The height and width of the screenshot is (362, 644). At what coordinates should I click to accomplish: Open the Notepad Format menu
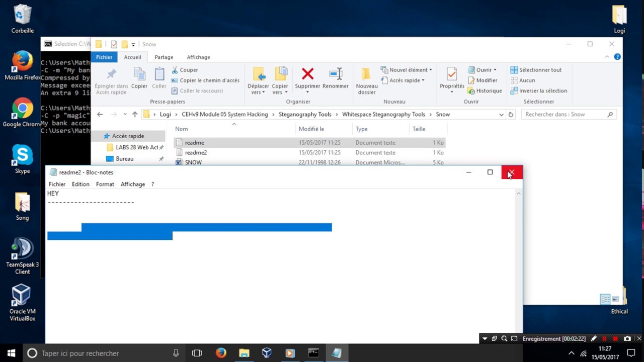point(105,185)
